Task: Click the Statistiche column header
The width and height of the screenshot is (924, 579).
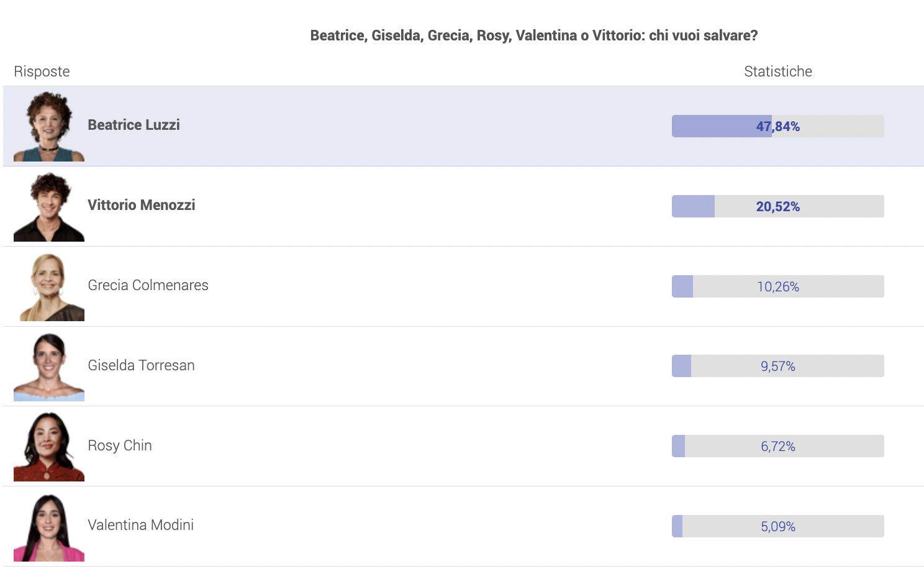Action: click(778, 71)
